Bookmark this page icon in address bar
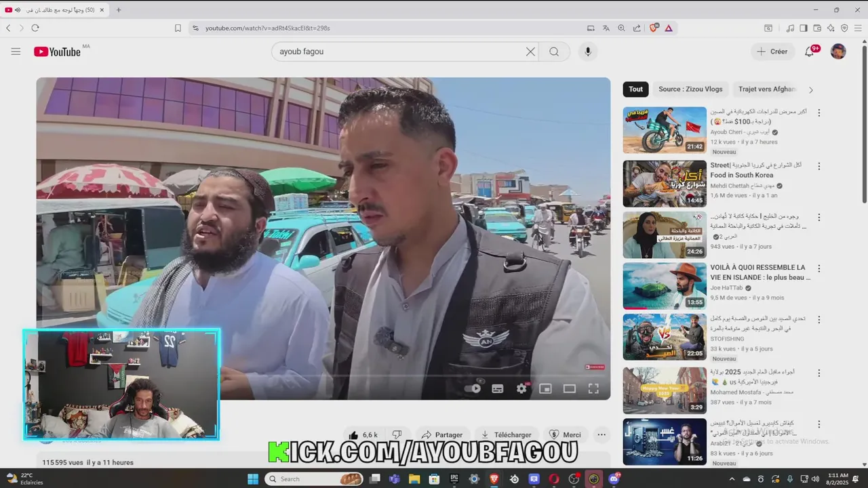This screenshot has height=488, width=868. point(178,28)
